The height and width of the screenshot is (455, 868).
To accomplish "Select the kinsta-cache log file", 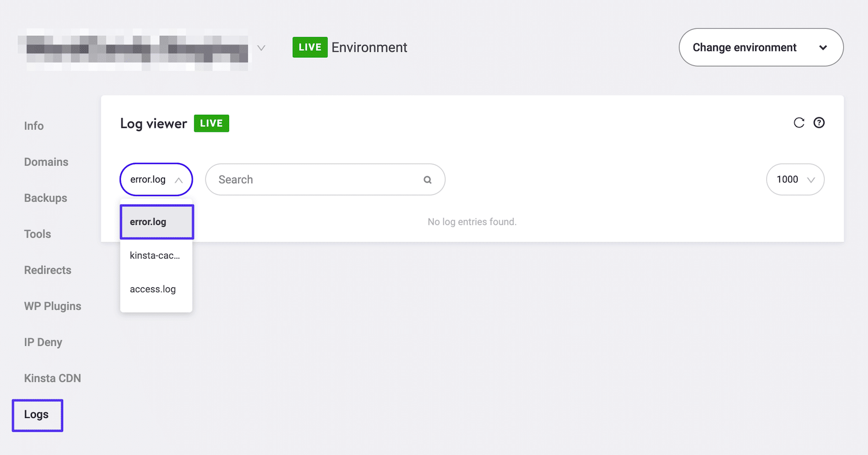I will [x=154, y=255].
